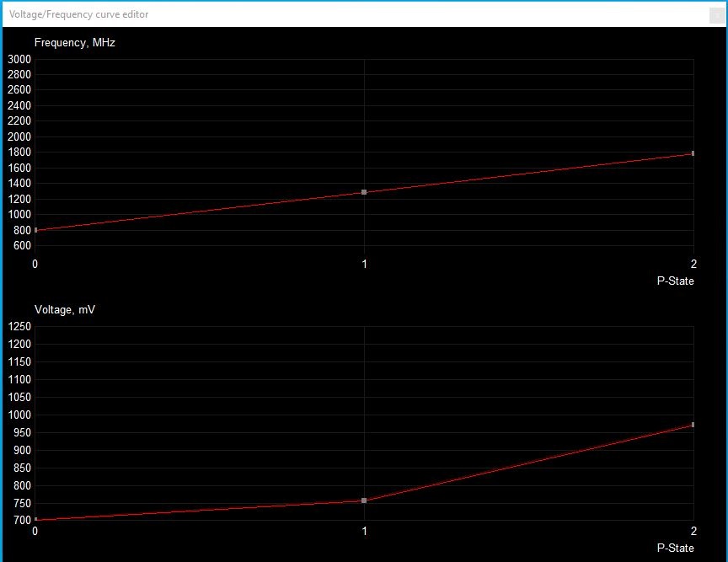Click the 1250 tick on voltage axis

19,327
